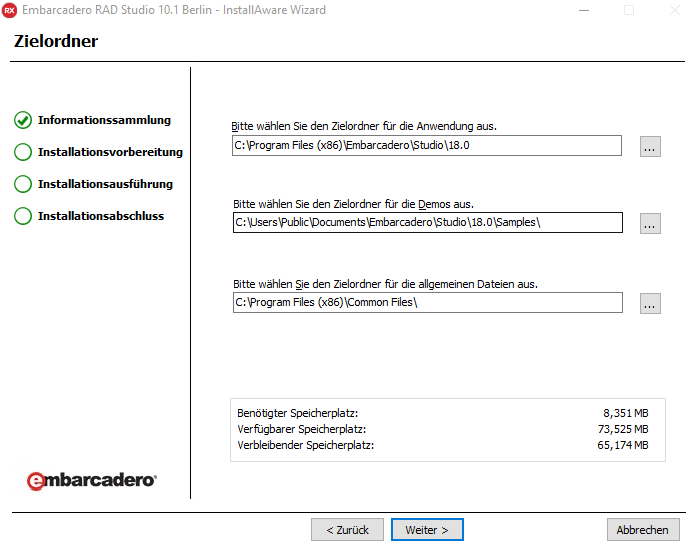The height and width of the screenshot is (547, 694).
Task: Focus the application path field with Studio\18.0
Action: [x=427, y=146]
